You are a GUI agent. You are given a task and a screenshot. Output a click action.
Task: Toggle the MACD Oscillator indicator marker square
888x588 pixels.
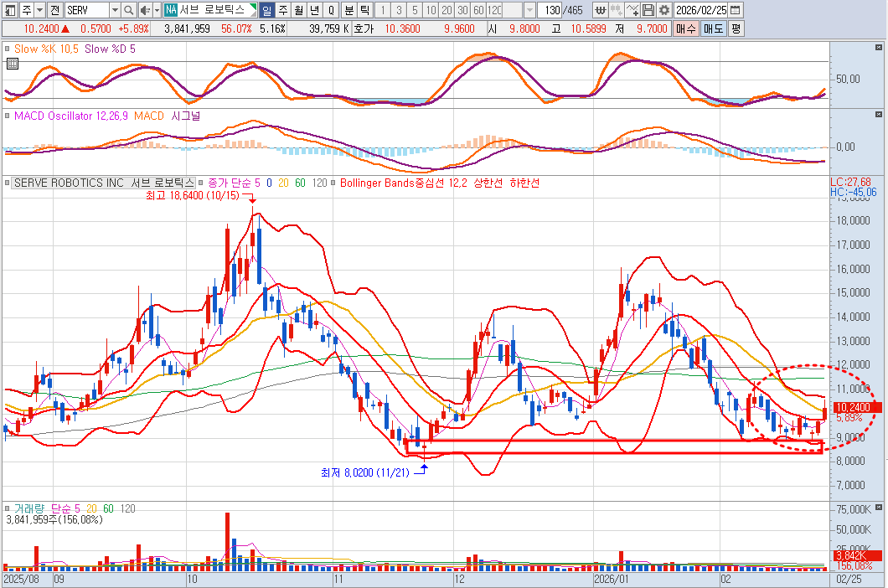[8, 116]
